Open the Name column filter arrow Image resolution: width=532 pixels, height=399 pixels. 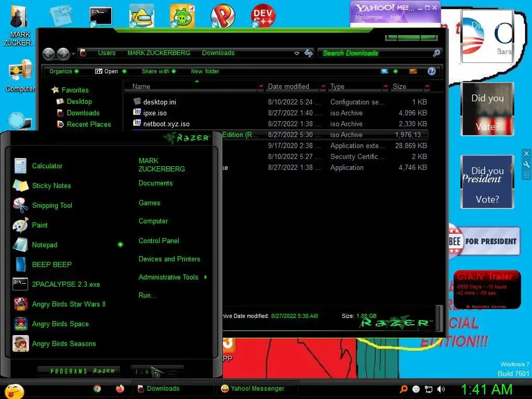[261, 87]
